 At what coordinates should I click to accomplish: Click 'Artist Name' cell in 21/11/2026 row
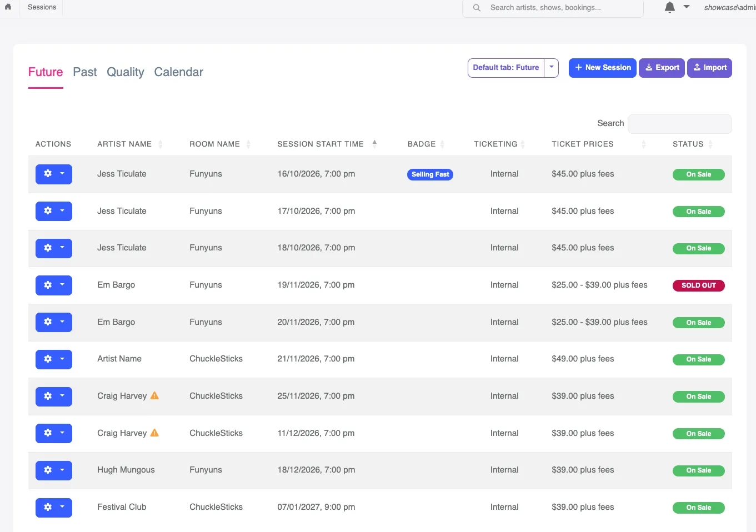coord(119,359)
